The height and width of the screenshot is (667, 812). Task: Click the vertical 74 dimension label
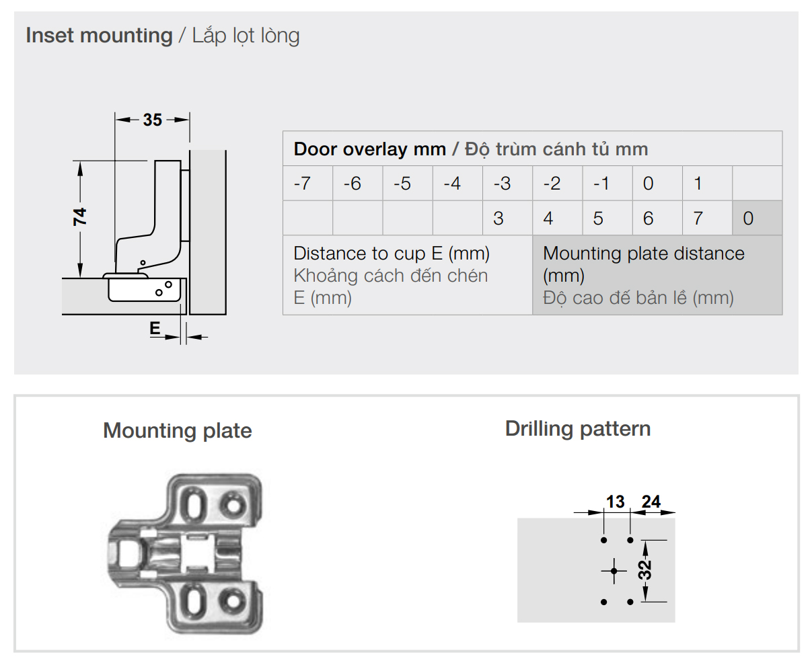[x=80, y=217]
